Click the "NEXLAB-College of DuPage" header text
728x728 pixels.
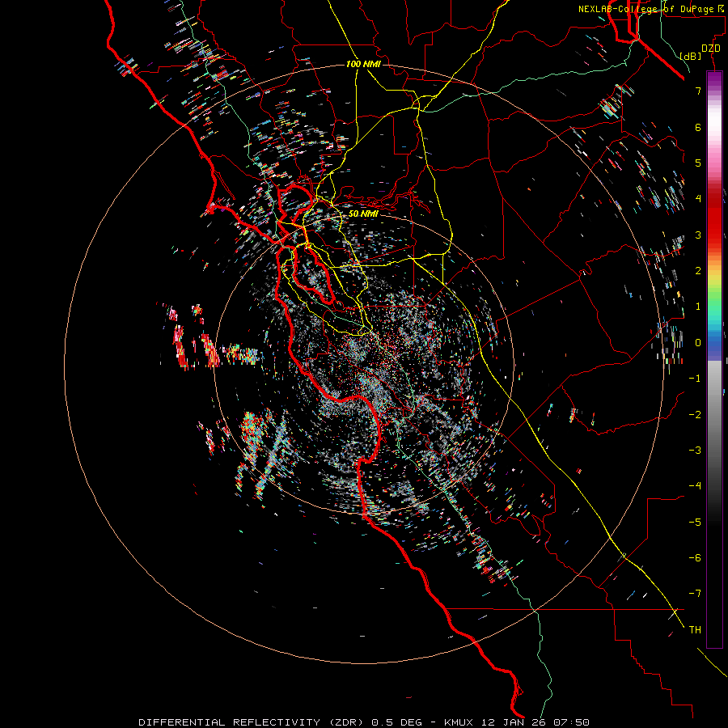(x=646, y=9)
